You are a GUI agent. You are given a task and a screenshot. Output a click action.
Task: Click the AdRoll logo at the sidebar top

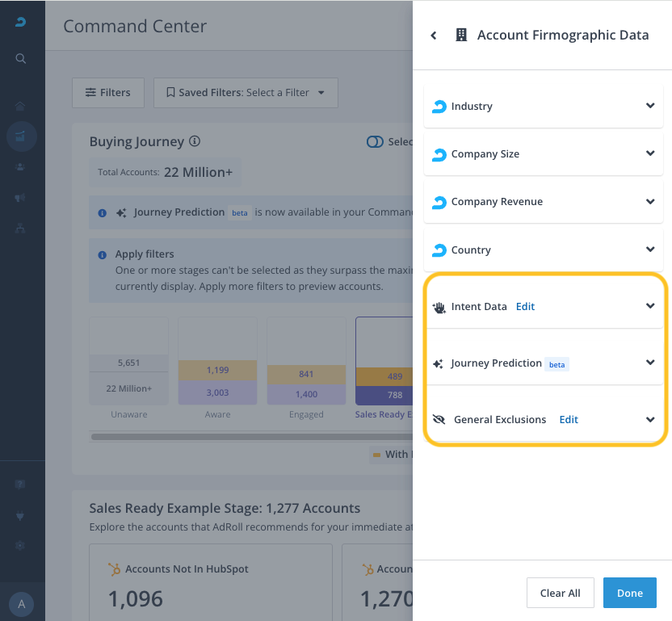(x=21, y=23)
